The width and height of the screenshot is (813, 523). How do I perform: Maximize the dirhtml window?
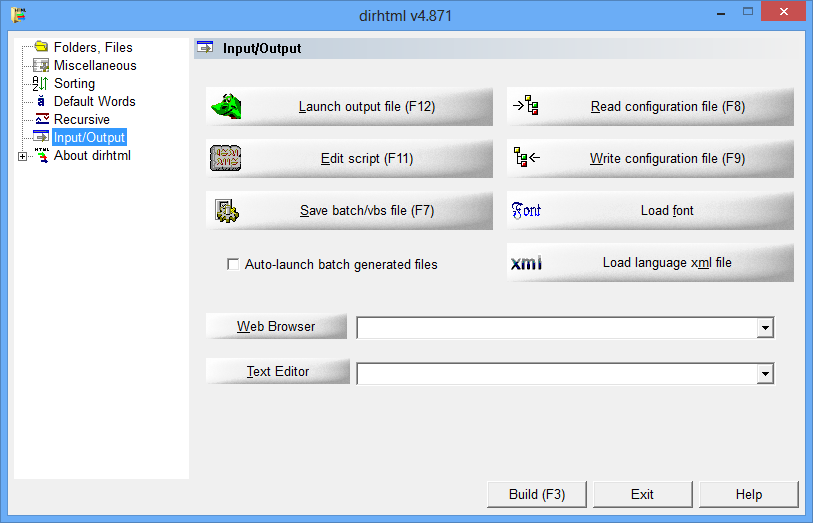click(x=748, y=11)
